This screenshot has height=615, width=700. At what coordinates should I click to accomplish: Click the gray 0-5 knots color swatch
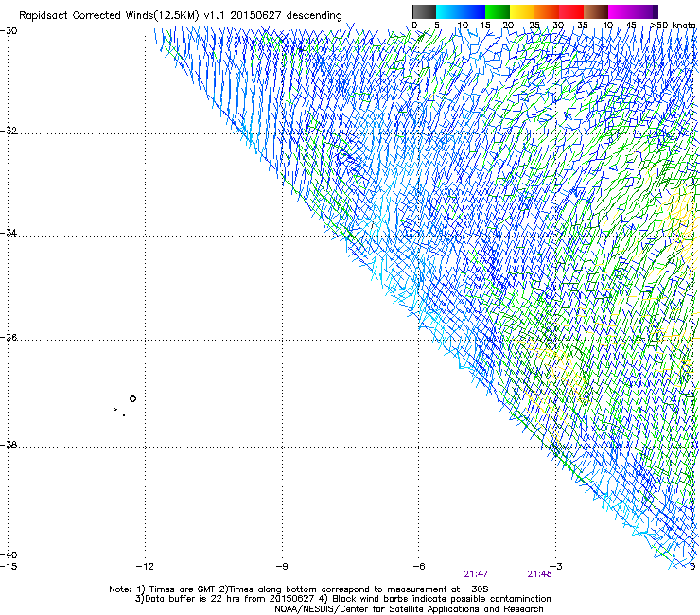(x=424, y=11)
